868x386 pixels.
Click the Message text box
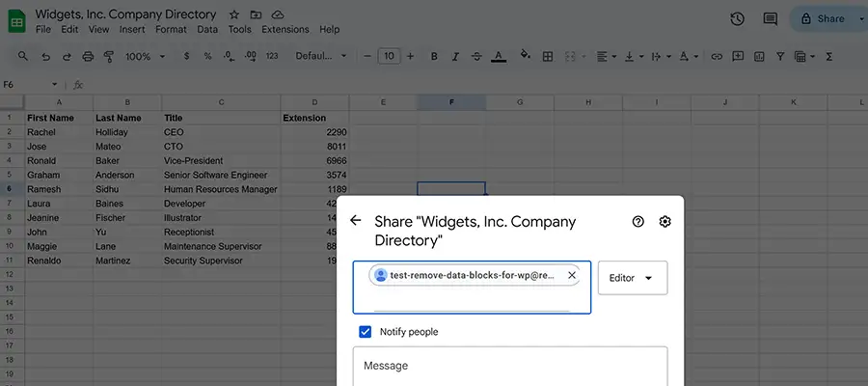tap(510, 366)
